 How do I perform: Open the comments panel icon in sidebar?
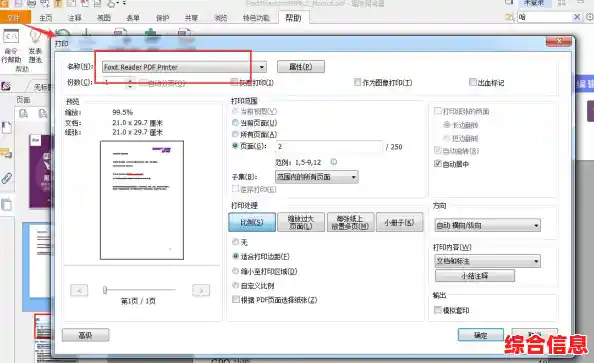6,153
